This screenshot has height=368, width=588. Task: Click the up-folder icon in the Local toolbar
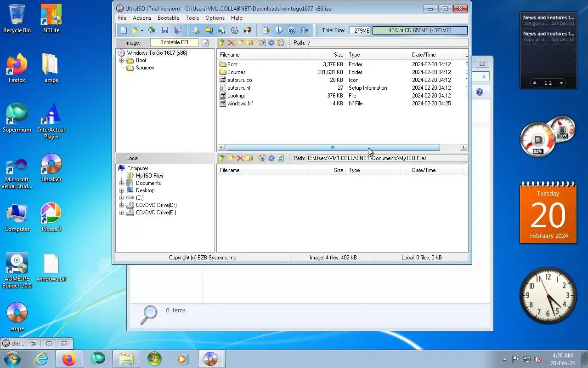pos(222,158)
